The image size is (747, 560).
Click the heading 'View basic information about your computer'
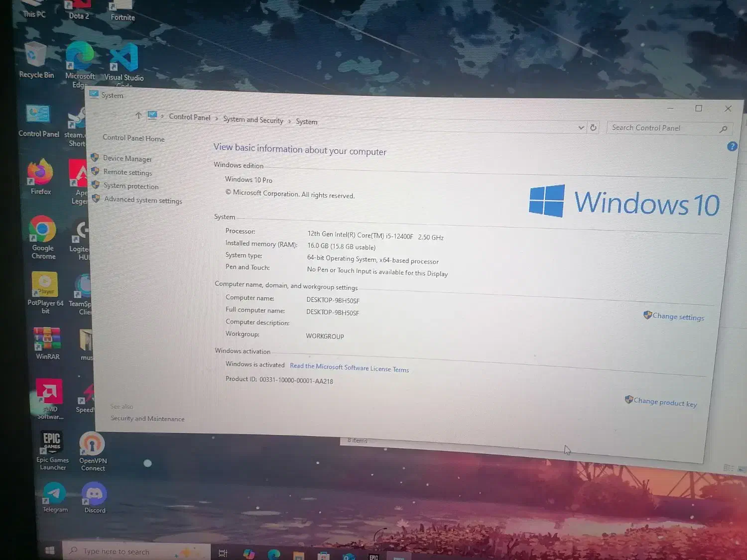click(x=300, y=149)
